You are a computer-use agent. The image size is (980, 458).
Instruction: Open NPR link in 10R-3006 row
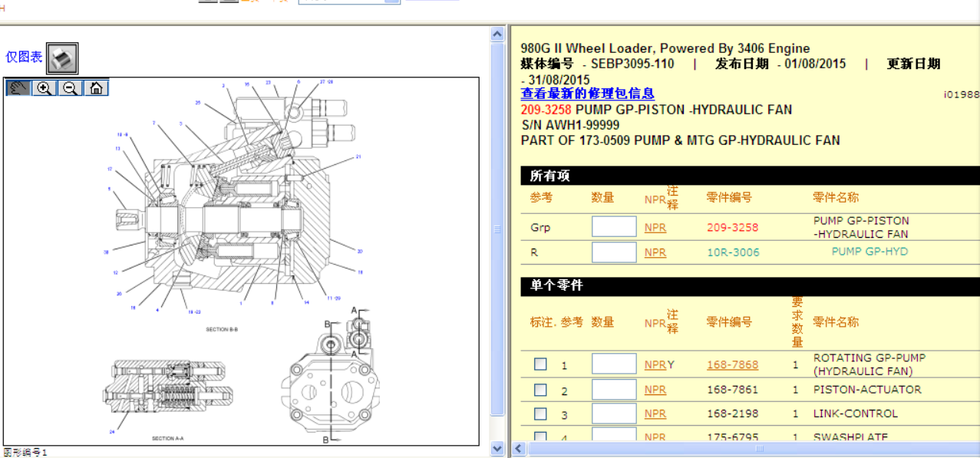pos(655,252)
